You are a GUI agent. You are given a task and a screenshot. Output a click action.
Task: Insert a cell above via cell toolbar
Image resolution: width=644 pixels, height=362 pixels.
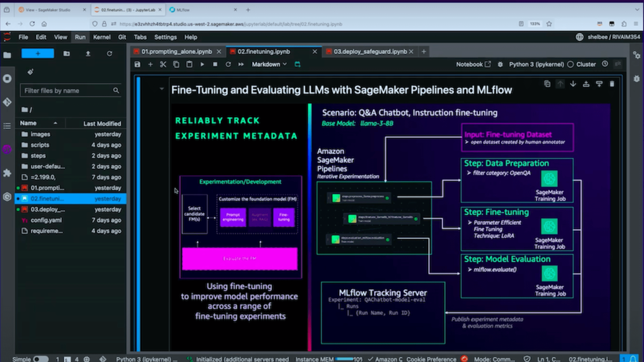(x=586, y=84)
